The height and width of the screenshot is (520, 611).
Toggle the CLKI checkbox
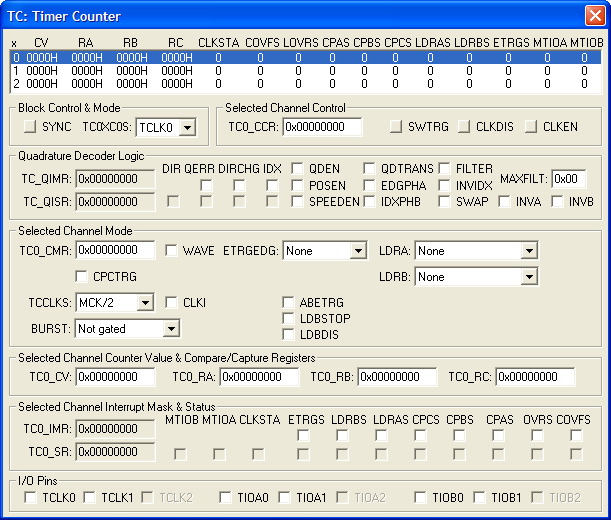point(171,302)
